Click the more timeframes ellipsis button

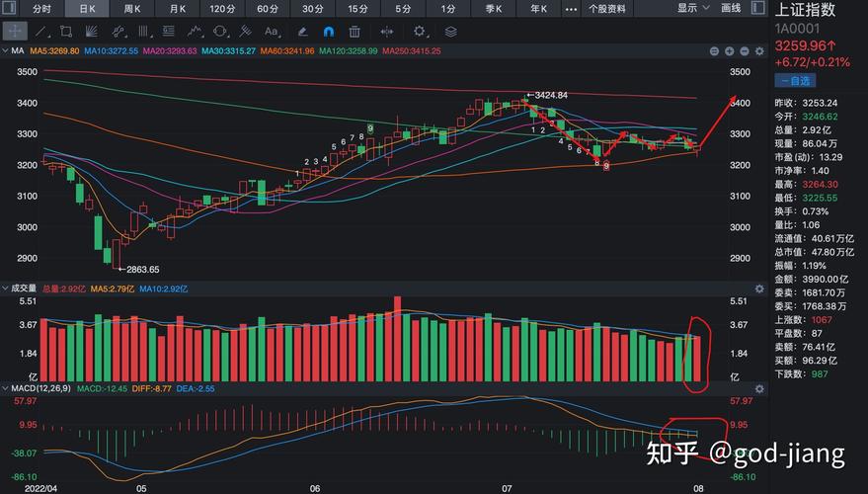(571, 8)
